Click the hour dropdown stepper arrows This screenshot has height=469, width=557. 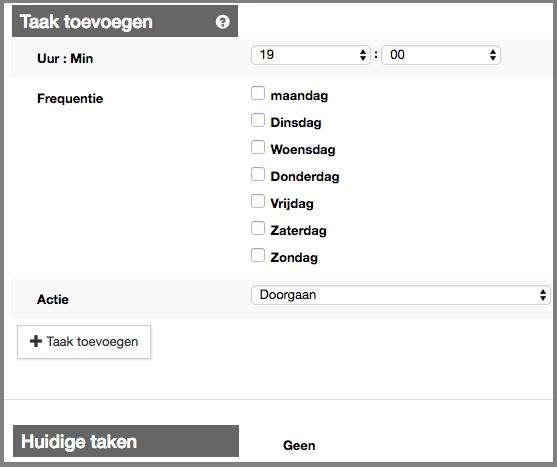pyautogui.click(x=363, y=55)
